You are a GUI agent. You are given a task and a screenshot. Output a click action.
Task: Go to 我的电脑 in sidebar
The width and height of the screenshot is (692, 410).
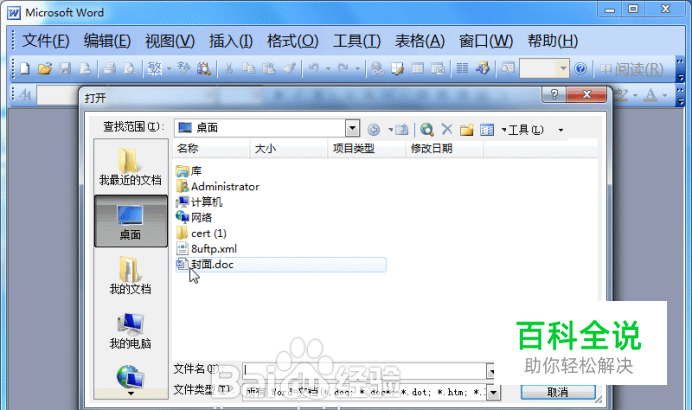click(x=131, y=331)
